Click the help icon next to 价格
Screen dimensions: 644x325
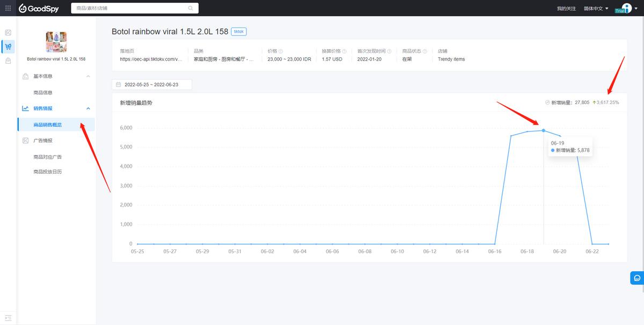[x=281, y=51]
